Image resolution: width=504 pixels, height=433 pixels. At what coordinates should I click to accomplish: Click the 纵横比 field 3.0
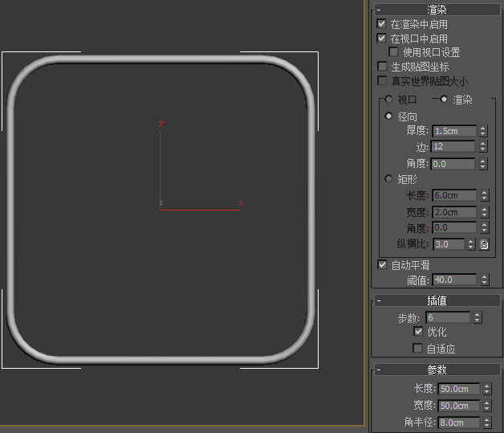449,244
